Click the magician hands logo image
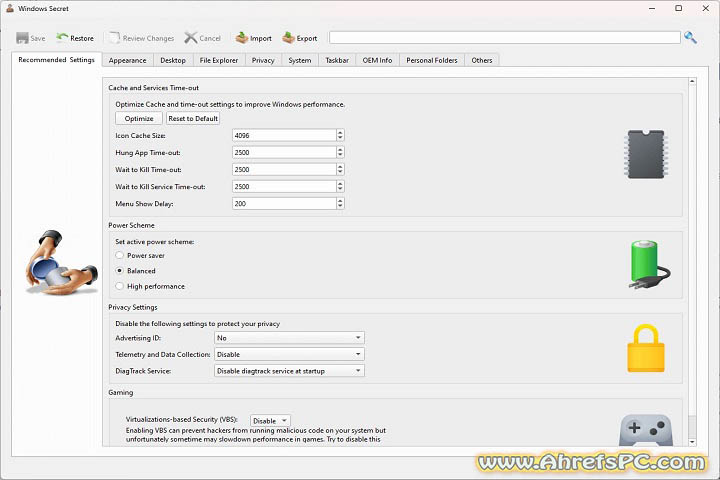The image size is (720, 480). [61, 263]
